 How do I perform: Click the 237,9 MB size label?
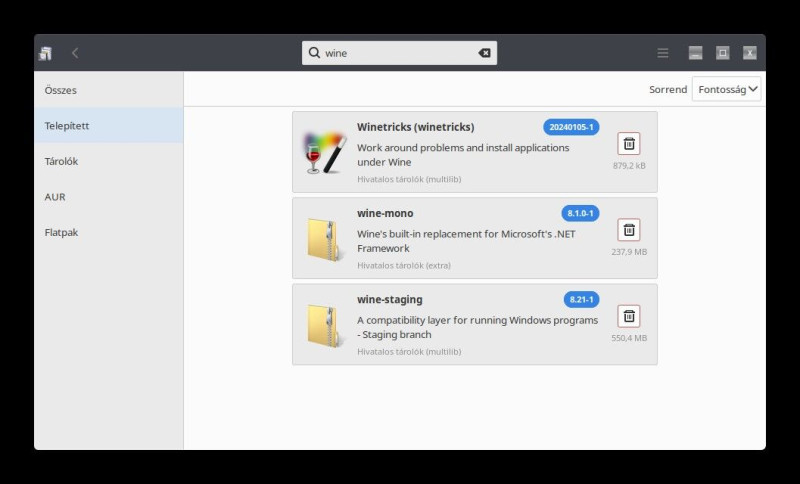629,251
